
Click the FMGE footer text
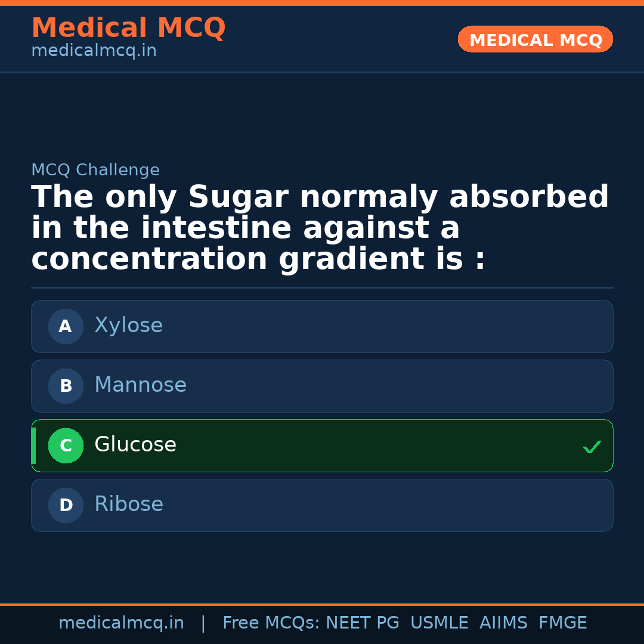(x=562, y=623)
